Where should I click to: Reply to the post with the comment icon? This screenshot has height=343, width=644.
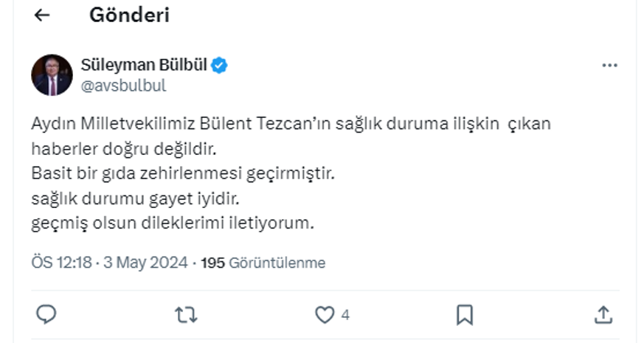point(46,315)
